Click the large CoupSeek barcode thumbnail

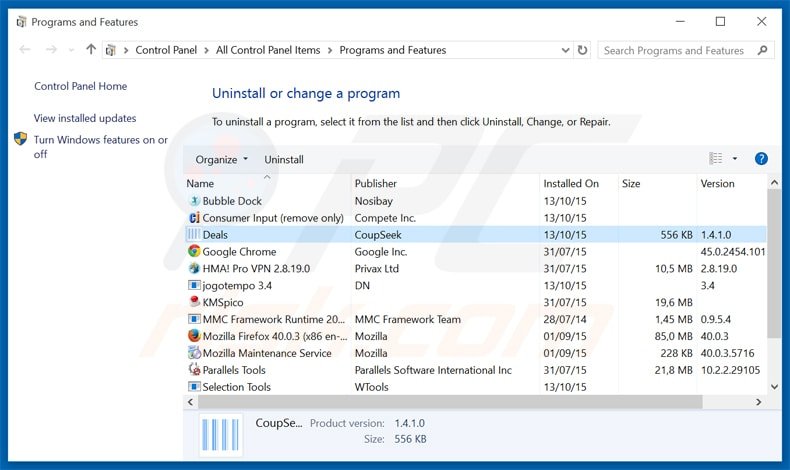coord(221,434)
